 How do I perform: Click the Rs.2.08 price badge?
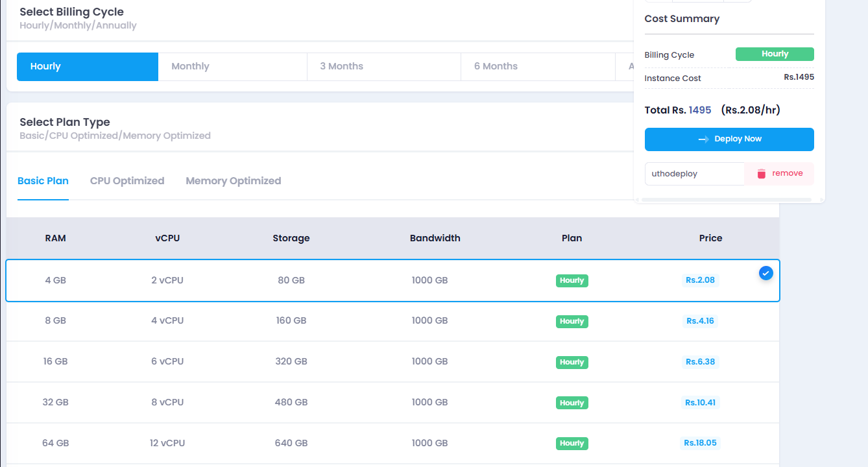[x=700, y=280]
